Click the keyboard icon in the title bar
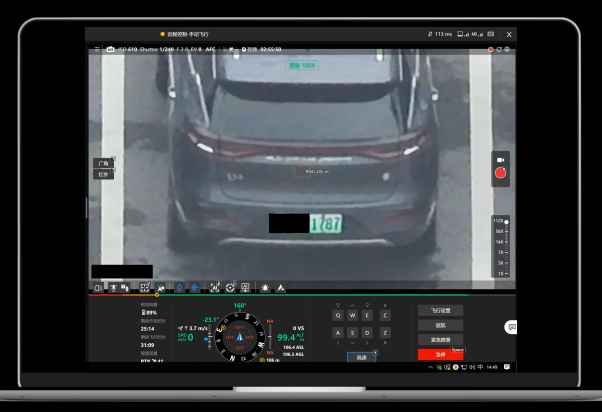The image size is (602, 412). (x=491, y=34)
